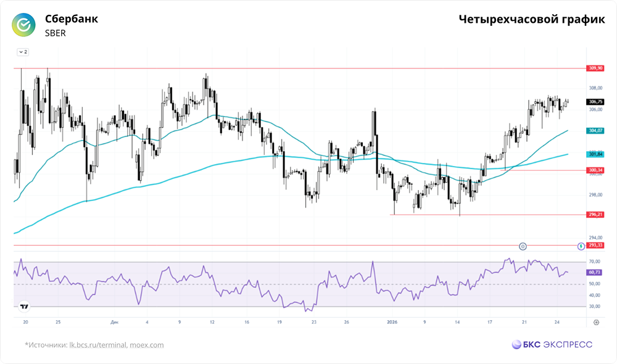
Task: Click the 2026 date label on time axis
Action: pos(392,322)
